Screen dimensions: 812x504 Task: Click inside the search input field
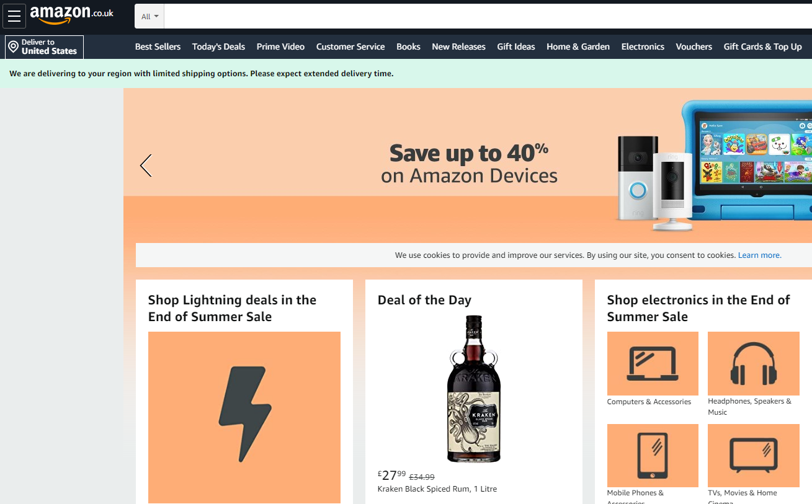[x=484, y=17]
